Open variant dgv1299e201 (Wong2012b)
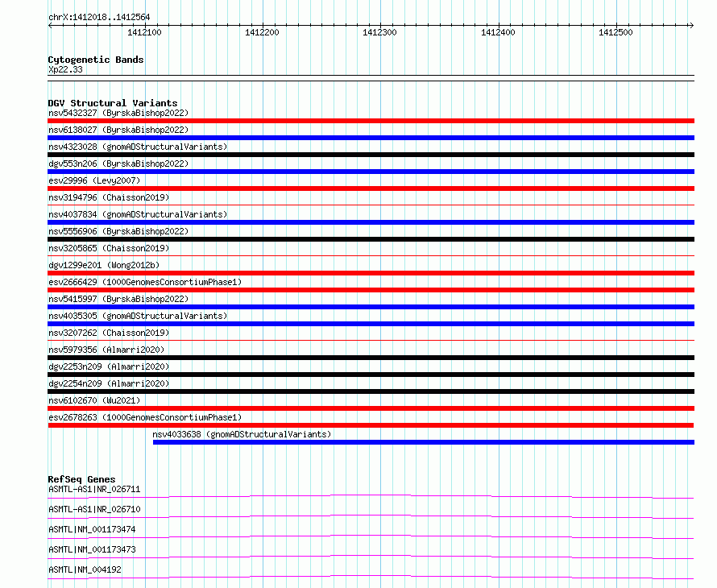This screenshot has width=717, height=588. click(x=104, y=265)
